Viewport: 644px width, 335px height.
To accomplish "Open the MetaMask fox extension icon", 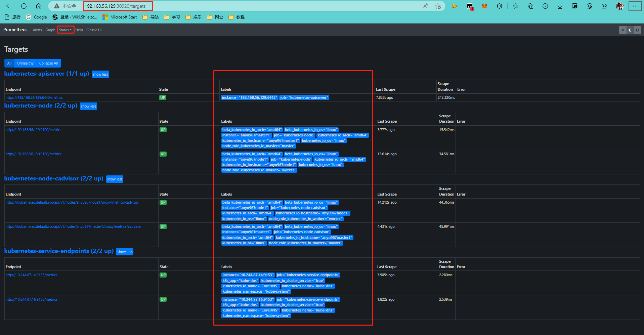I will [x=484, y=6].
